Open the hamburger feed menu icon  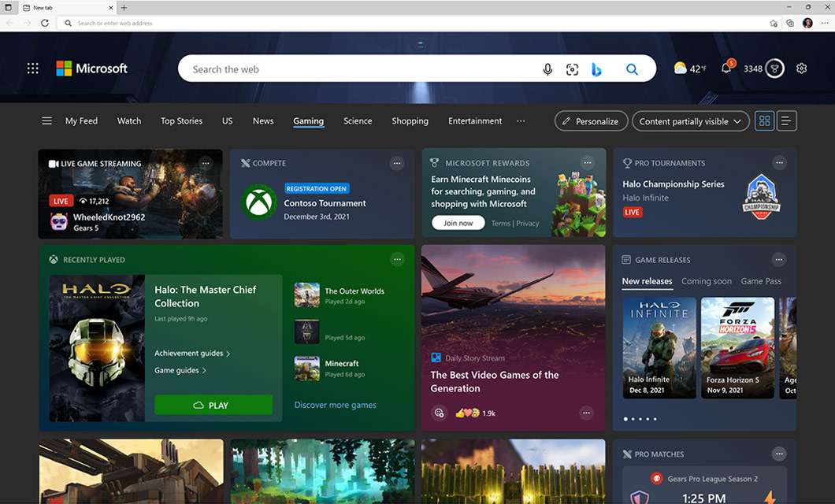[46, 120]
